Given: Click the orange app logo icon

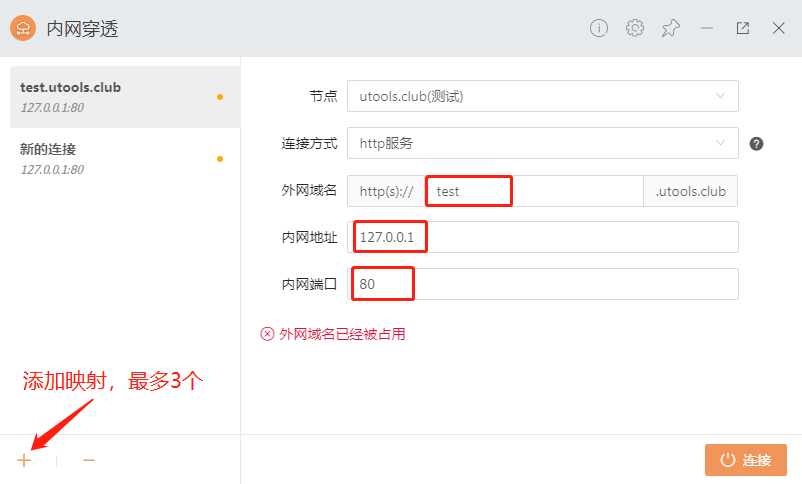Looking at the screenshot, I should [x=23, y=28].
